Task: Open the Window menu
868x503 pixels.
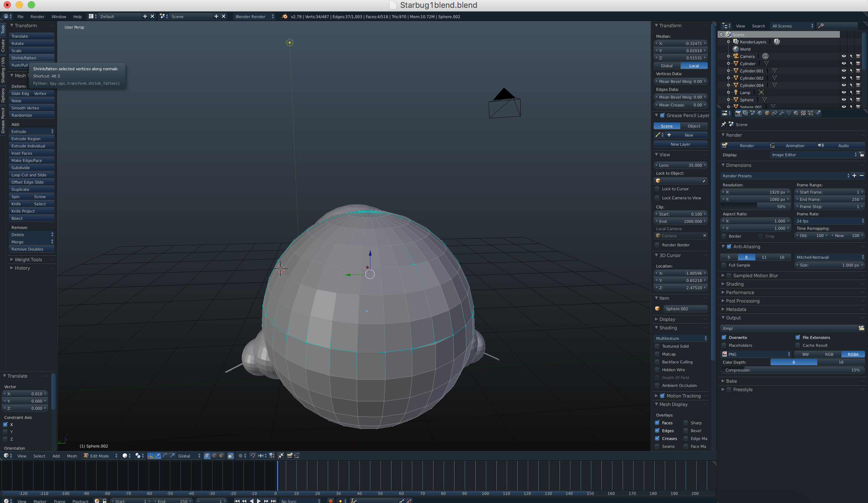Action: pyautogui.click(x=59, y=17)
